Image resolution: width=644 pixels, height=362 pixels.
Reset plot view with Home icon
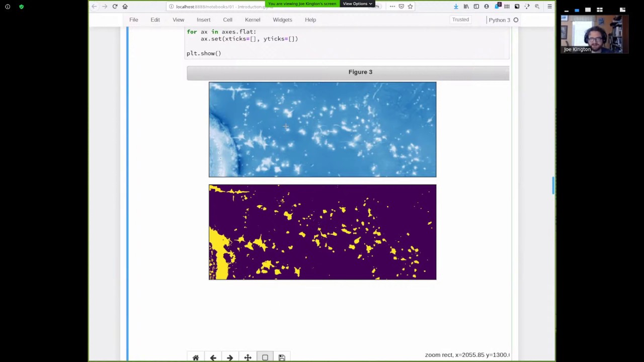click(x=196, y=357)
